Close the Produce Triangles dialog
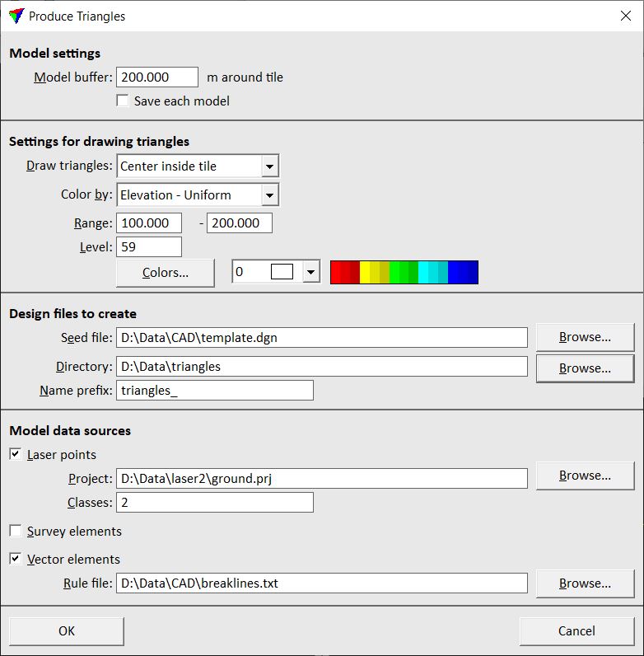The height and width of the screenshot is (656, 644). (624, 16)
